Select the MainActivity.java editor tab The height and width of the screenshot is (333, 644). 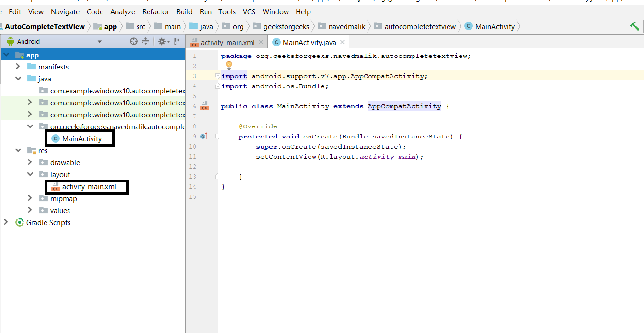[309, 42]
